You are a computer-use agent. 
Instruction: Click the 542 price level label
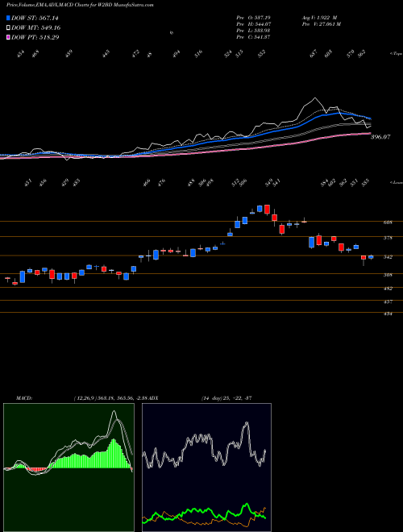[388, 257]
